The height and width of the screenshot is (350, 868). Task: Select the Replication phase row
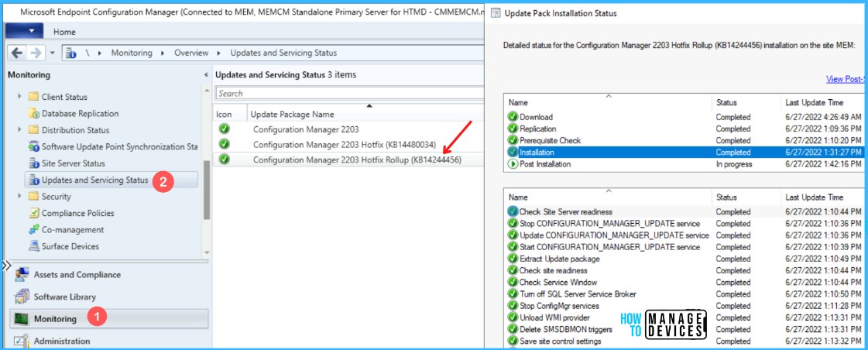(x=685, y=129)
